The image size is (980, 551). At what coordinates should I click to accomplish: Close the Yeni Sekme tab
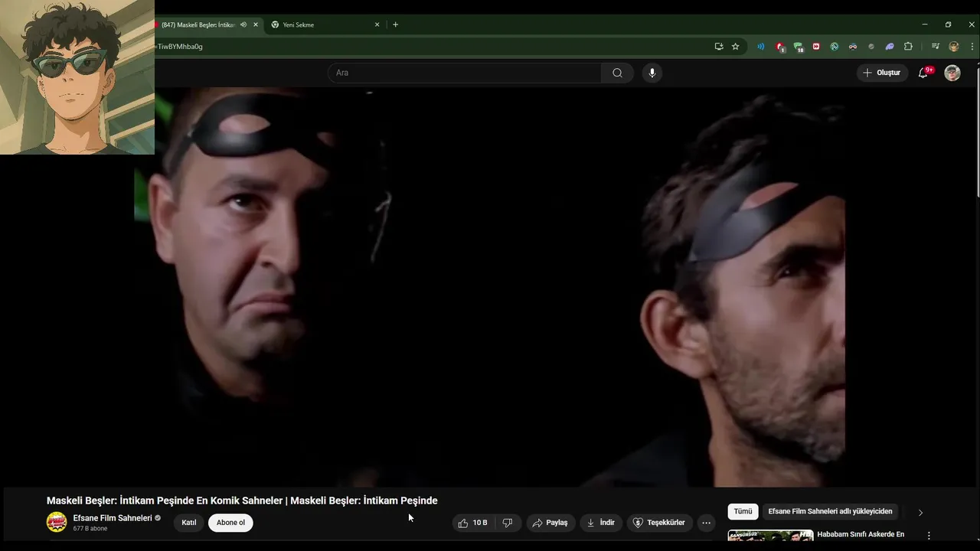point(377,24)
